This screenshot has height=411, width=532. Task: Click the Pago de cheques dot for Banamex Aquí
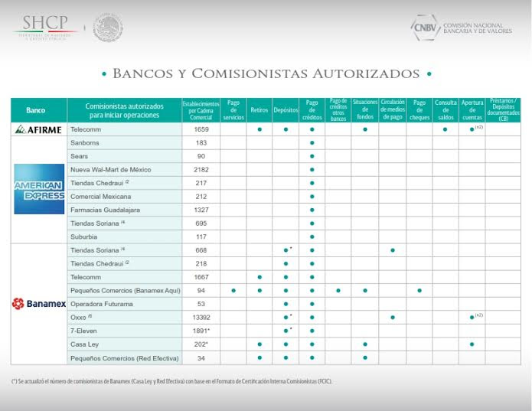(419, 291)
